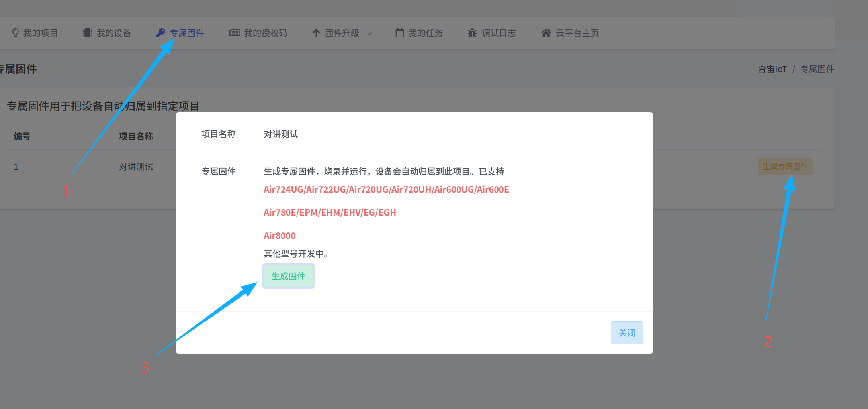The width and height of the screenshot is (868, 409).
Task: Click the card icon beside 我的授权码
Action: (x=235, y=33)
